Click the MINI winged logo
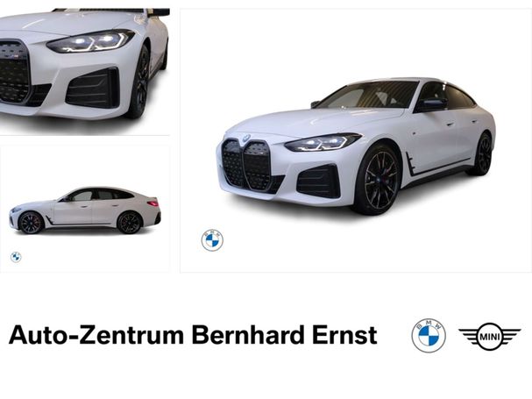Viewport: 532px width, 399px height. pyautogui.click(x=490, y=336)
